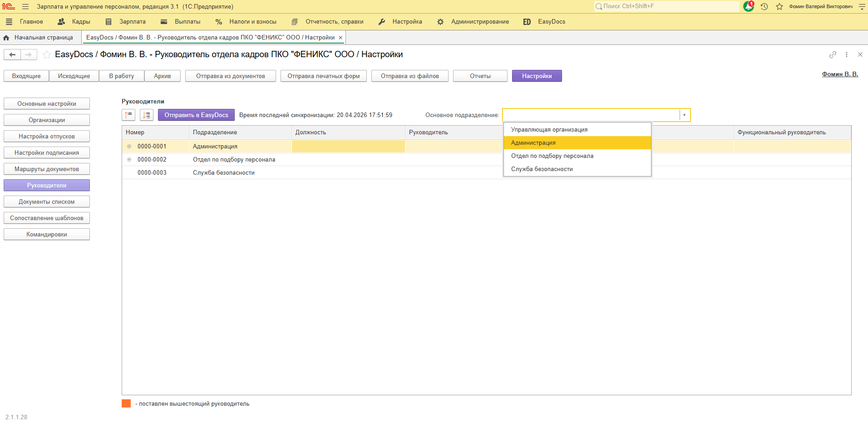868x427 pixels.
Task: Expand row 0000-0002 in the table
Action: coord(129,160)
